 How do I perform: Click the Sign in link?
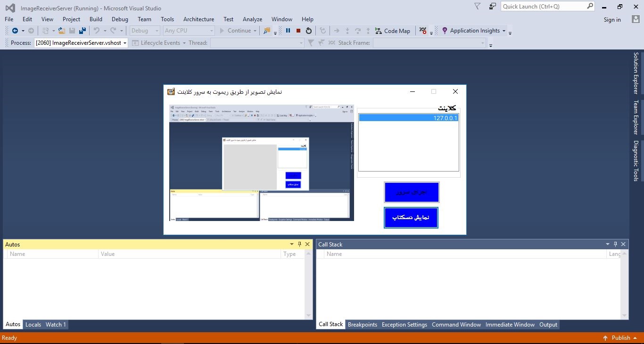click(612, 19)
